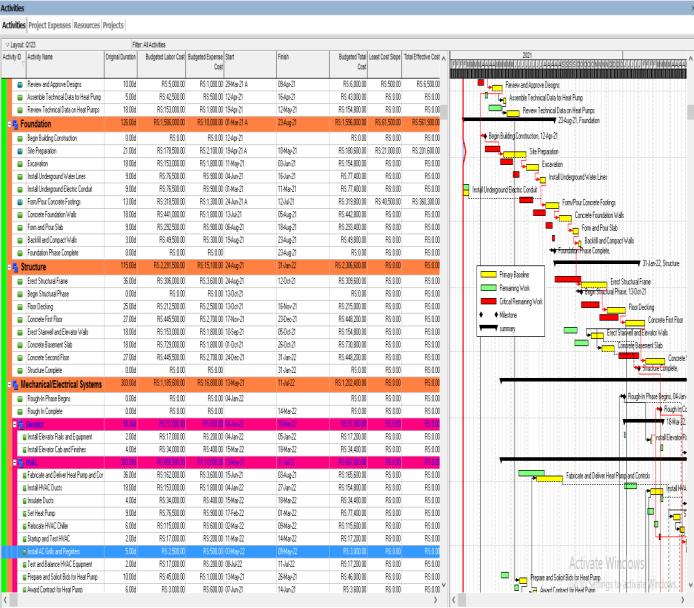Click the Begin Building Construction activity icon
The image size is (694, 608).
[20, 139]
